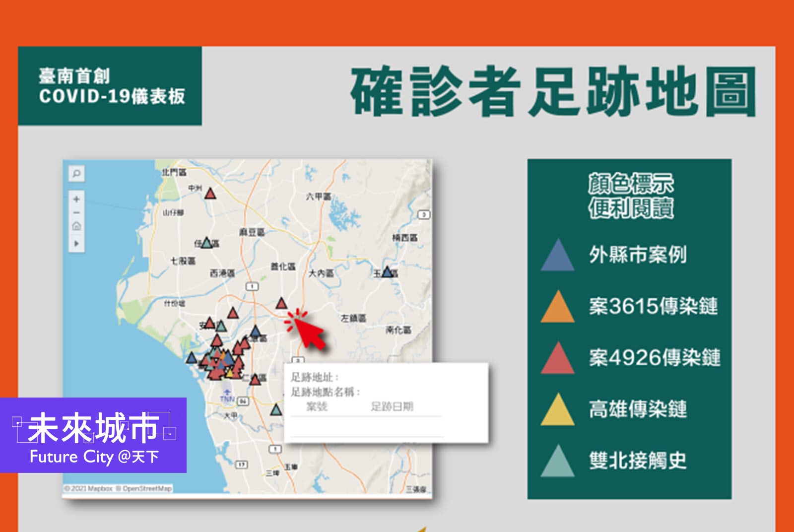The image size is (794, 532).
Task: Click the 北門區 map label
Action: [x=174, y=172]
